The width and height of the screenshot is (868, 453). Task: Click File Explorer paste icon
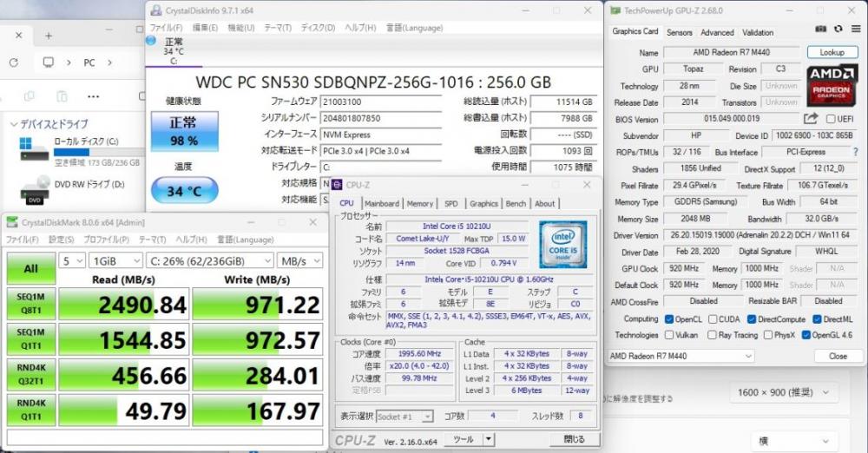coord(62,96)
